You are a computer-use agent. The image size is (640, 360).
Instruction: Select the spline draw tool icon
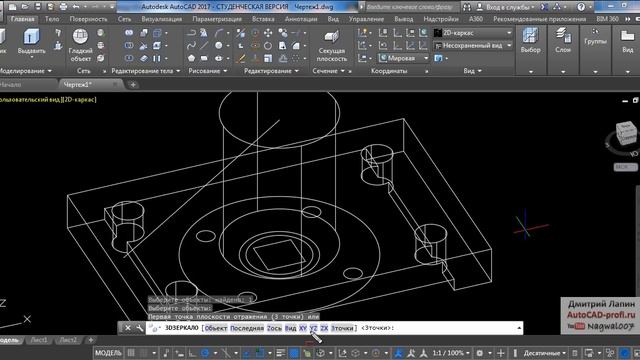tap(191, 46)
